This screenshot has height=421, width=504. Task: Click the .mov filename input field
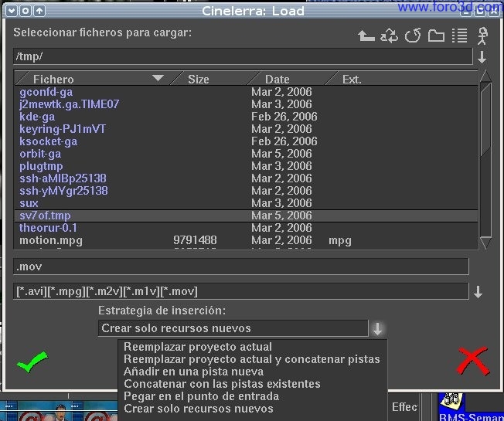click(x=240, y=267)
